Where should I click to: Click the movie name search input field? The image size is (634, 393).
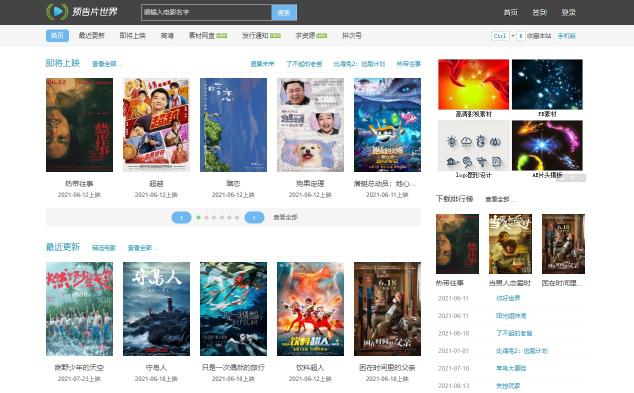[206, 12]
